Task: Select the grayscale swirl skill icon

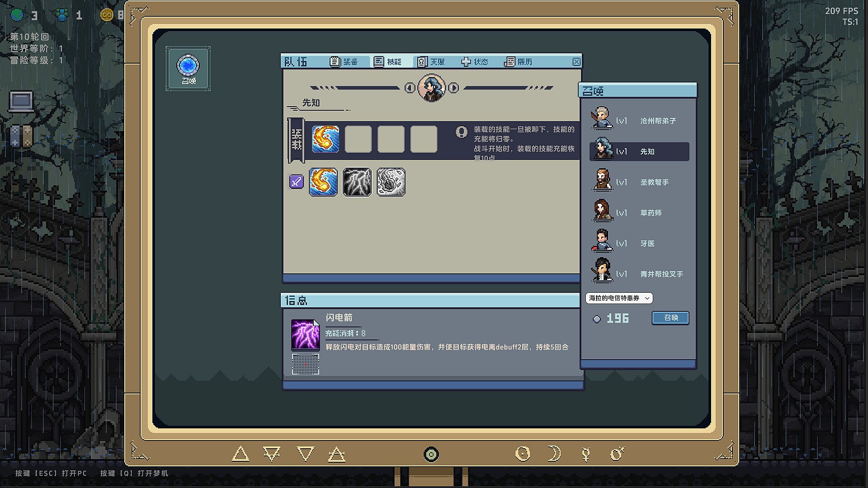Action: pos(391,182)
